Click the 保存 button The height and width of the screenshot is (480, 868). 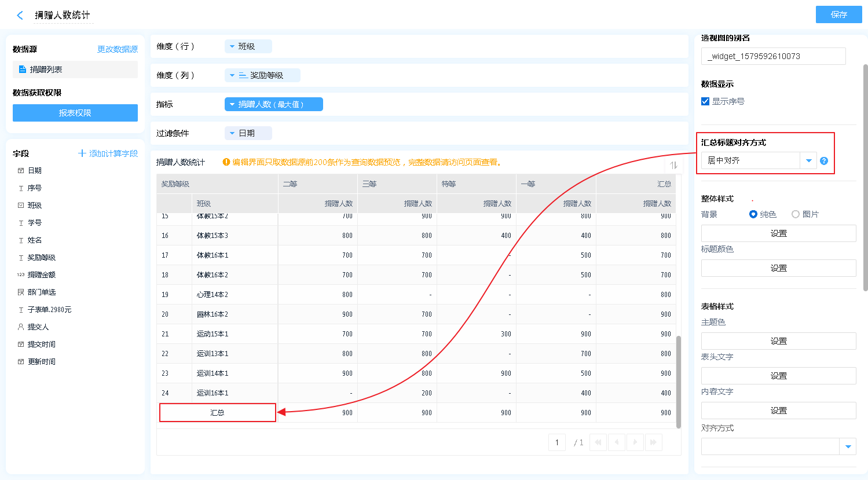(838, 14)
